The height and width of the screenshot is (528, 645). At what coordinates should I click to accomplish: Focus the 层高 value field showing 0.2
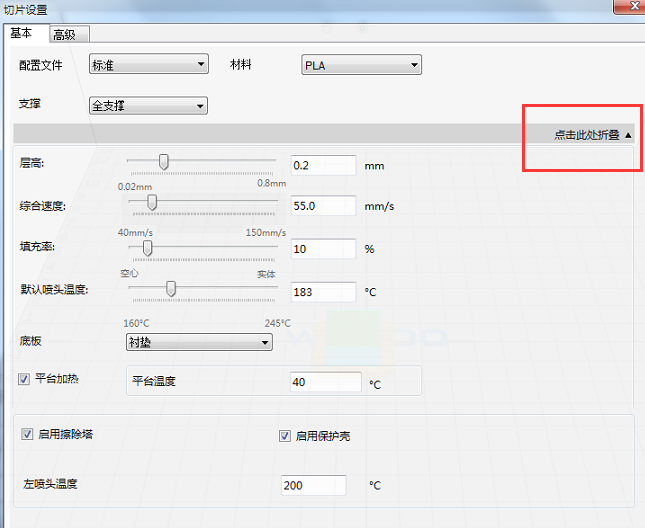pos(323,165)
